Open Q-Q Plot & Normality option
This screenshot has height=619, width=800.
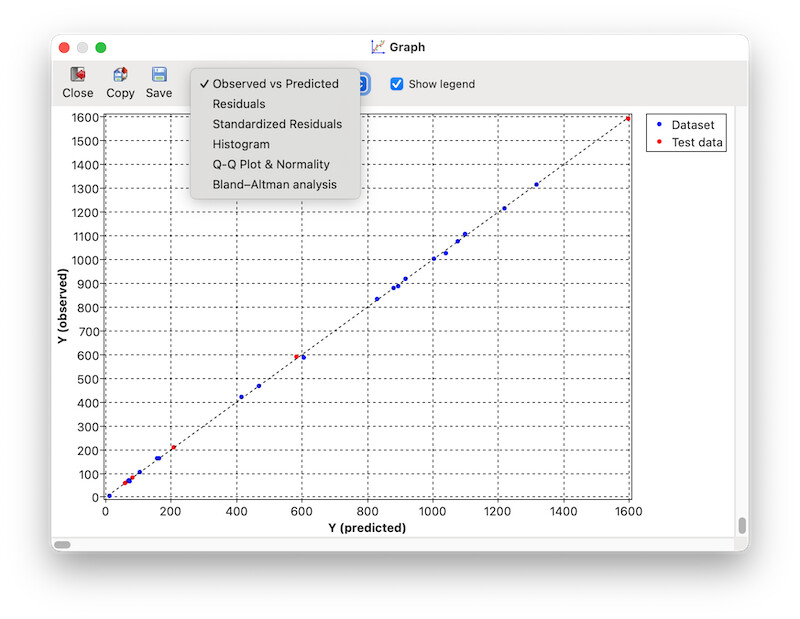(276, 164)
